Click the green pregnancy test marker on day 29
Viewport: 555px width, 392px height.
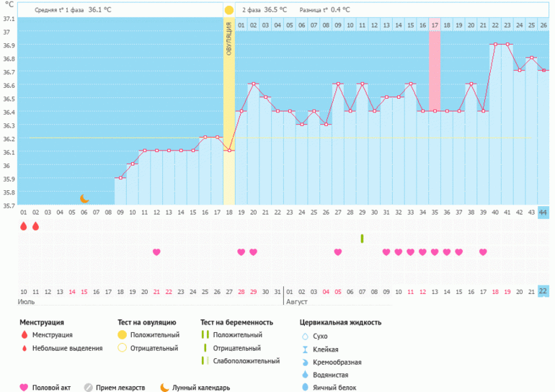(362, 239)
